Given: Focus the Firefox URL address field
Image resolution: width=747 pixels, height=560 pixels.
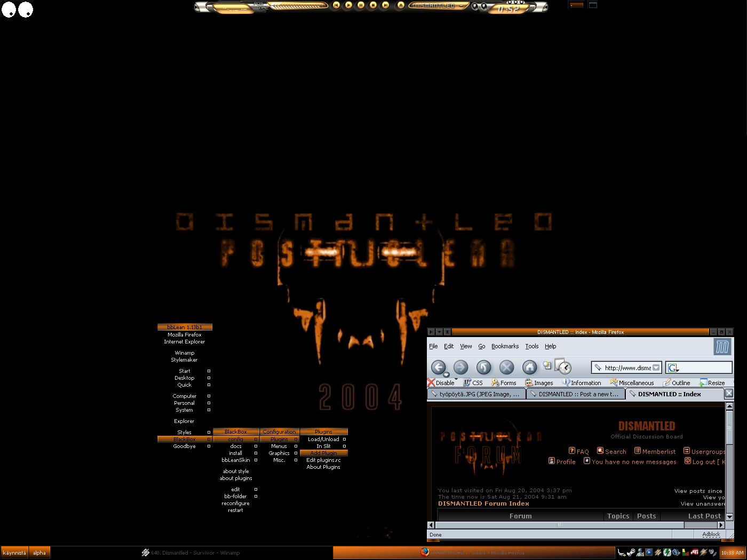Looking at the screenshot, I should pos(627,367).
